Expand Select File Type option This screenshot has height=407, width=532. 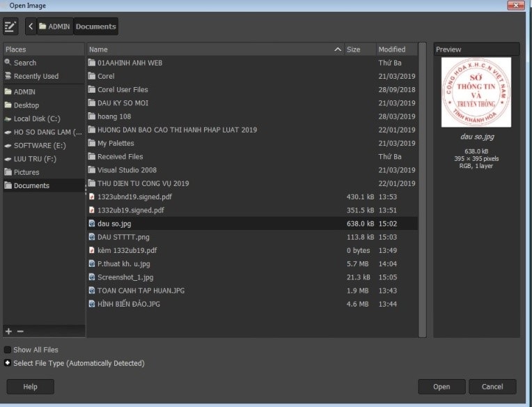[x=8, y=363]
